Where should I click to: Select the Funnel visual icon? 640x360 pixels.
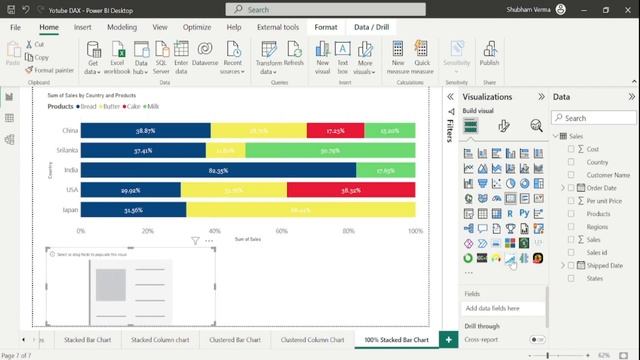482,183
